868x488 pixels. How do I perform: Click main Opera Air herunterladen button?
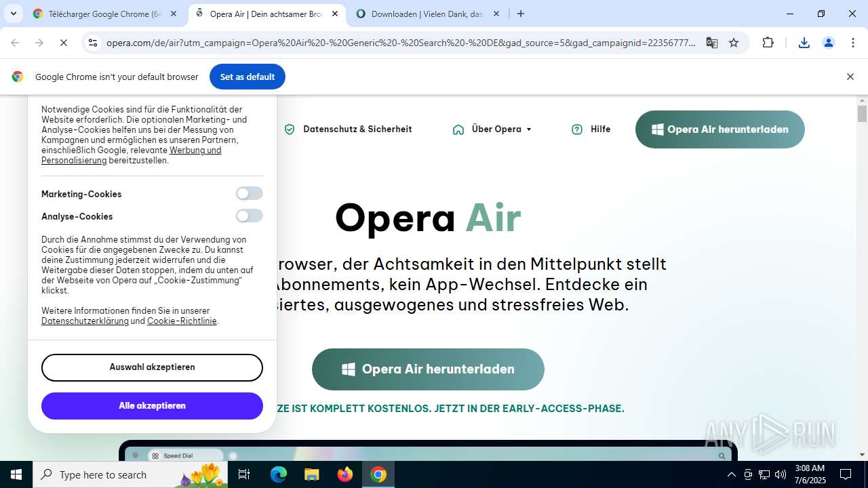pyautogui.click(x=428, y=369)
